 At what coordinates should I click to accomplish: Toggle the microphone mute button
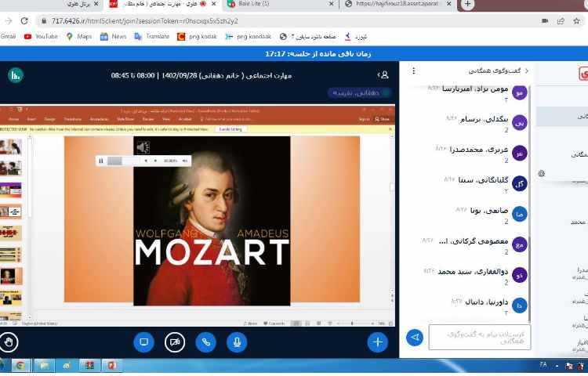(x=237, y=342)
